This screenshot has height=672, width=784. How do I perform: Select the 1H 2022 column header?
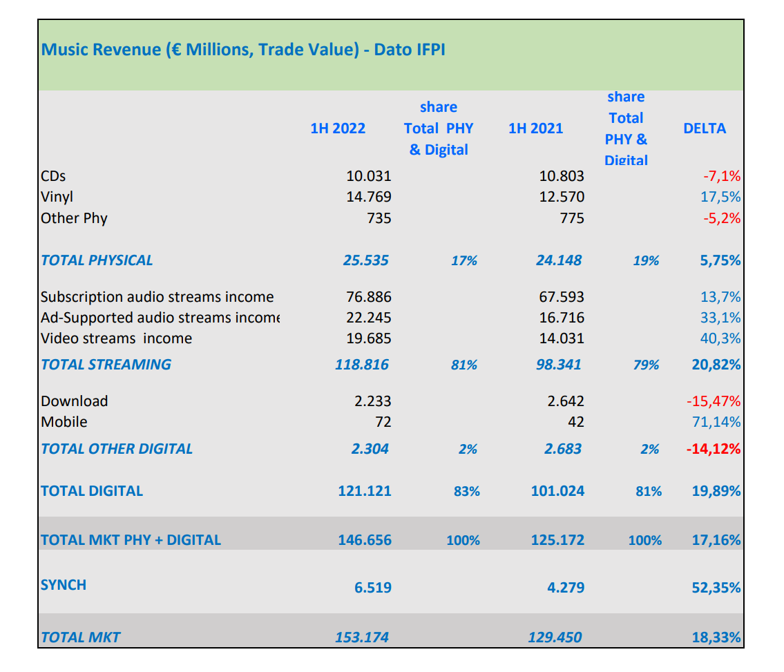(x=338, y=128)
